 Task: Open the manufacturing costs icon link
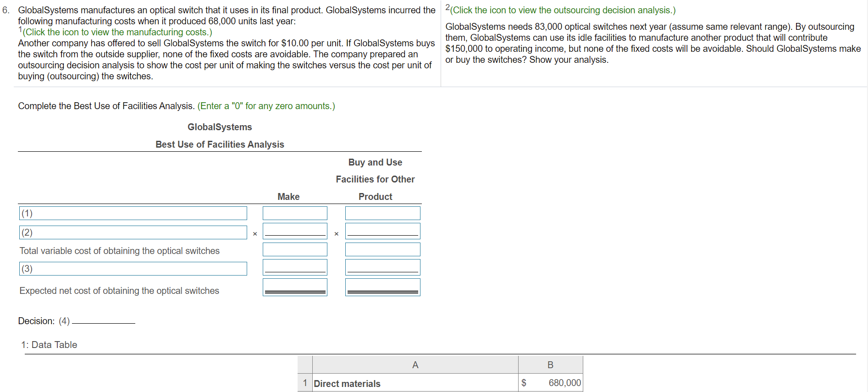(x=117, y=32)
